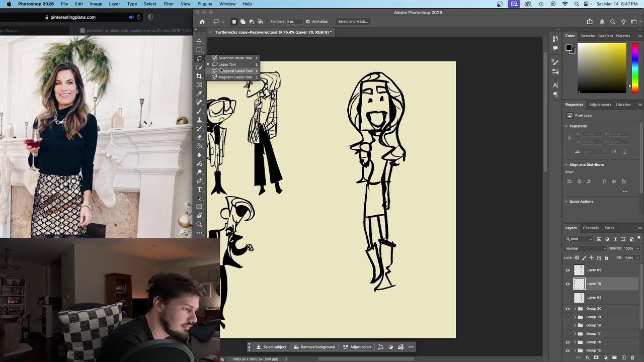Switch to the Channels tab

click(x=591, y=228)
